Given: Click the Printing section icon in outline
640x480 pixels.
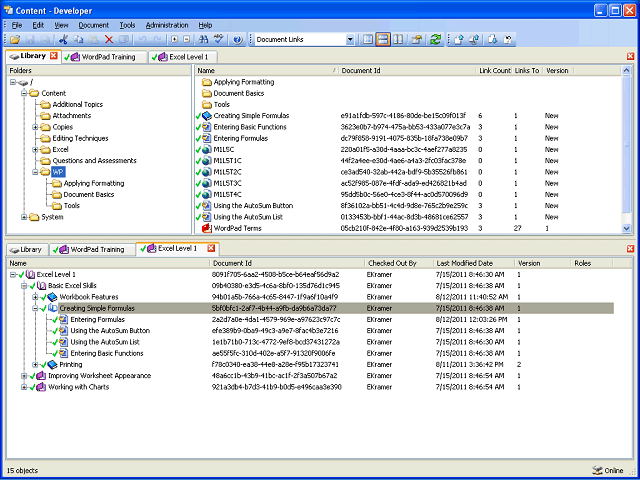Looking at the screenshot, I should pyautogui.click(x=52, y=364).
